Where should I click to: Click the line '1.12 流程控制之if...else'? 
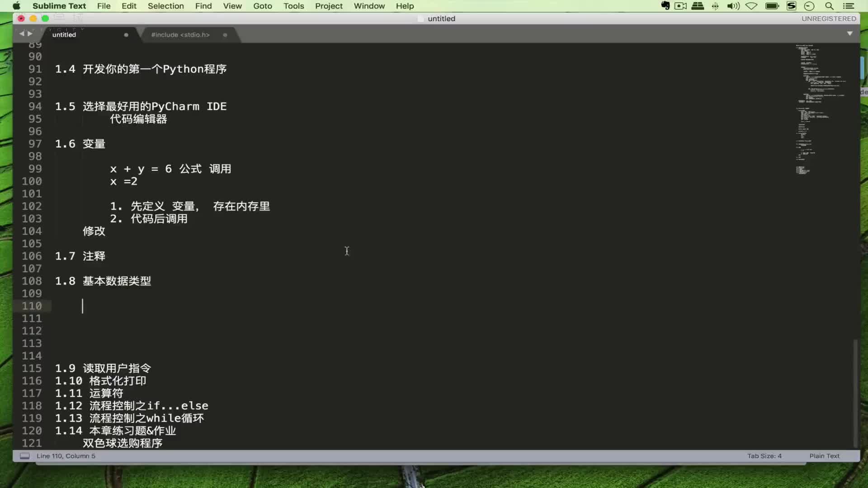[x=132, y=406]
